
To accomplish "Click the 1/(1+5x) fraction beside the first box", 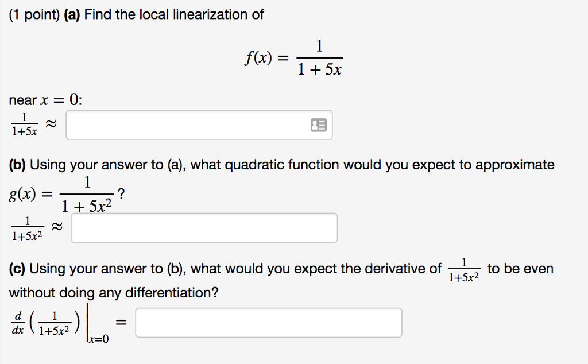I will [24, 124].
